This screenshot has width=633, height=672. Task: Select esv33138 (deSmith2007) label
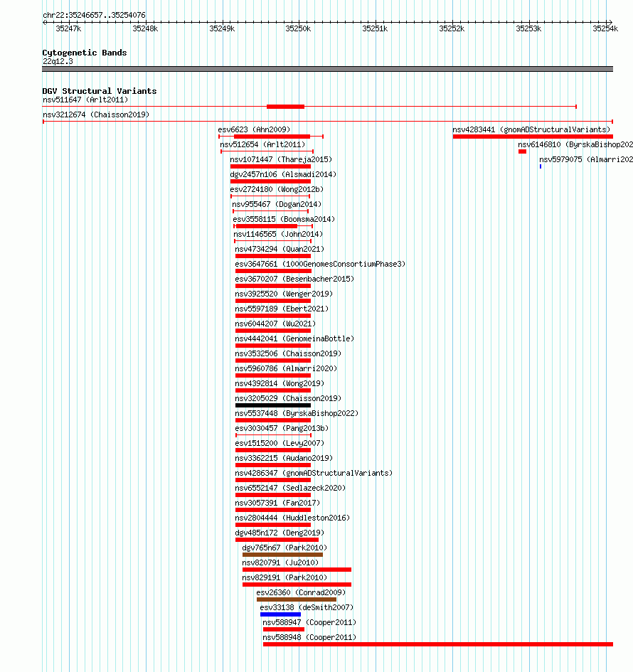pos(307,607)
